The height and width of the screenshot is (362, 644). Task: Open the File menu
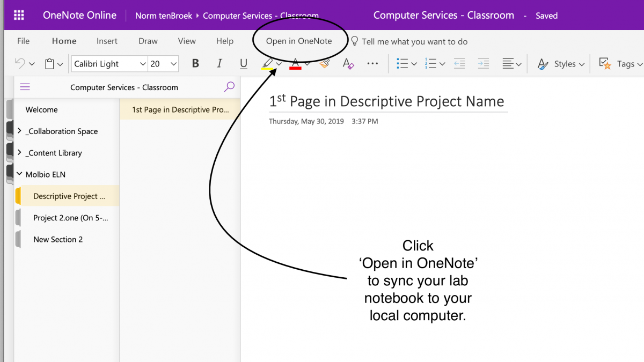pyautogui.click(x=23, y=41)
